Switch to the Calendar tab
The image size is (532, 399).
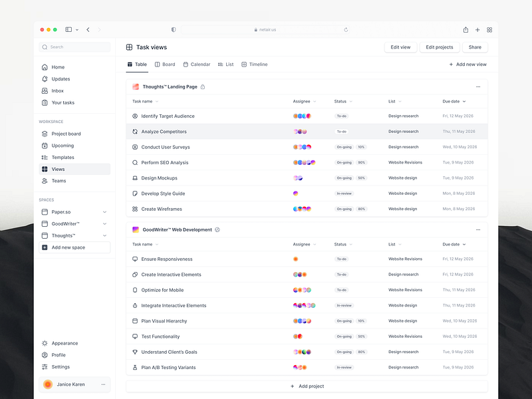(x=197, y=64)
